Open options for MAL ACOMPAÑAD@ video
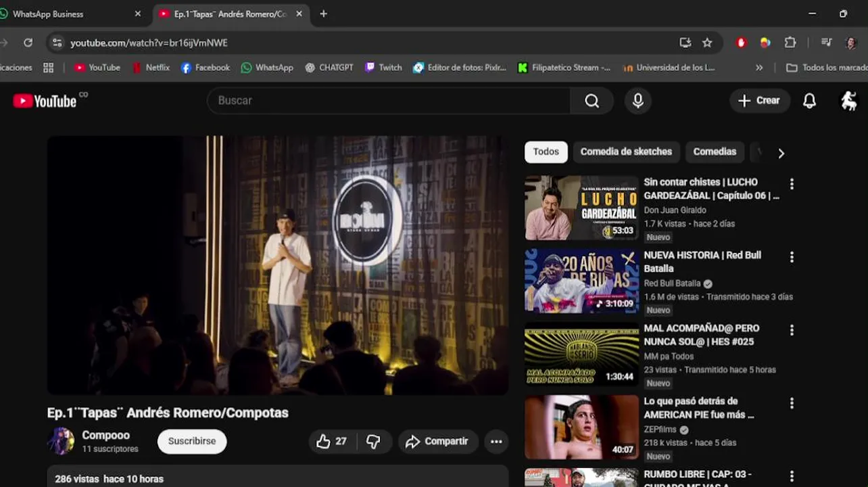 [x=792, y=330]
